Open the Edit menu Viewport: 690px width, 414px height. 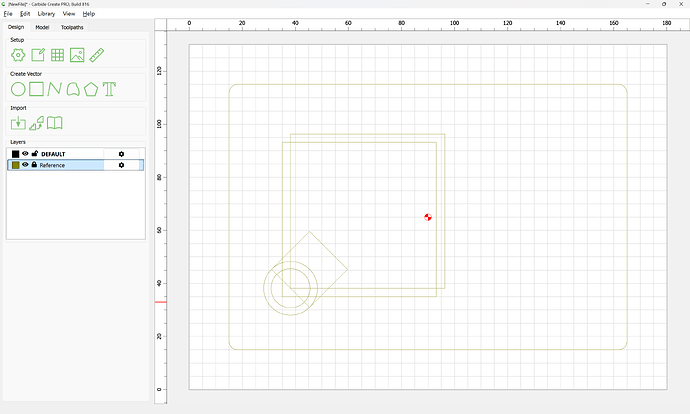click(x=25, y=14)
